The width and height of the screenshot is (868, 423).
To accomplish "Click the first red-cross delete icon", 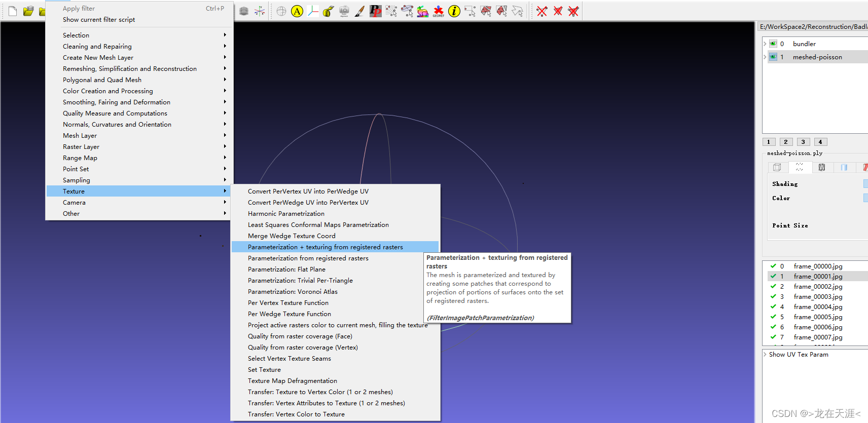I will click(x=542, y=11).
